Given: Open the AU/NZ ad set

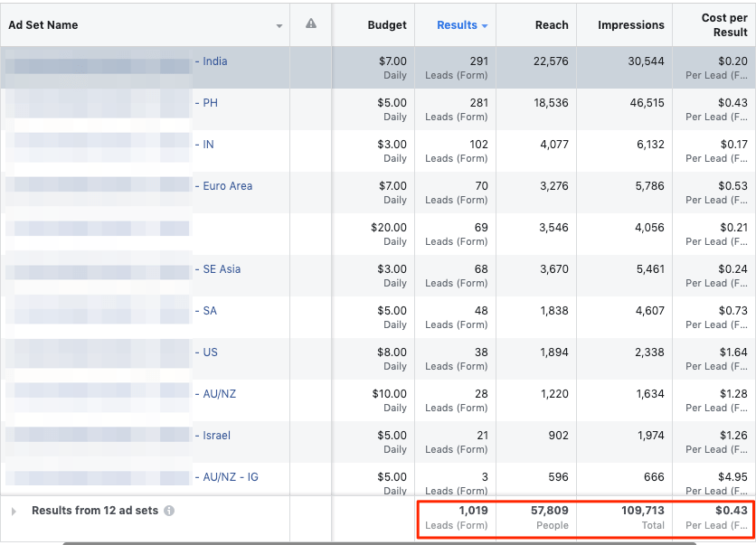Looking at the screenshot, I should click(215, 393).
